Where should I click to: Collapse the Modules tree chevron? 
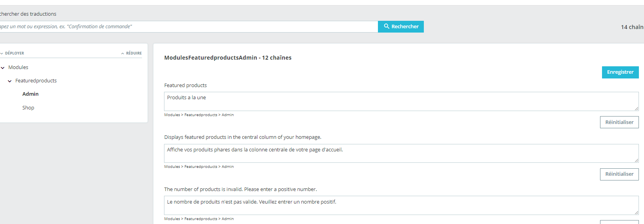3,68
